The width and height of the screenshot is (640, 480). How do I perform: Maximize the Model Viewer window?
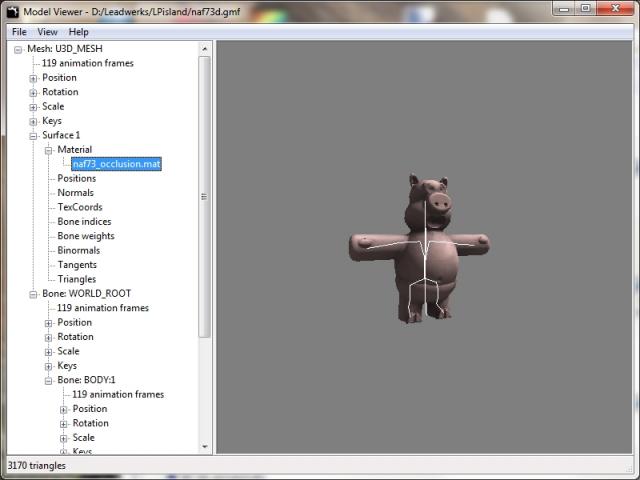point(585,9)
